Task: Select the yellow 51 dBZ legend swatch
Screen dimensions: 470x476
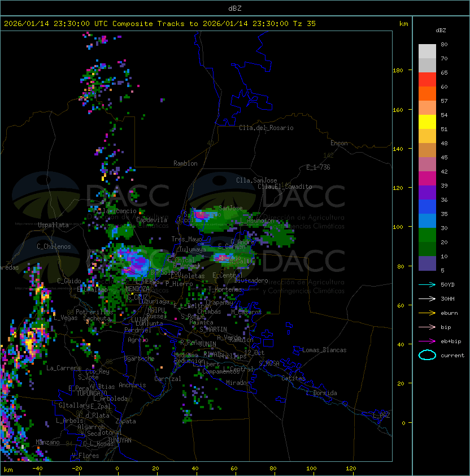Action: [427, 122]
